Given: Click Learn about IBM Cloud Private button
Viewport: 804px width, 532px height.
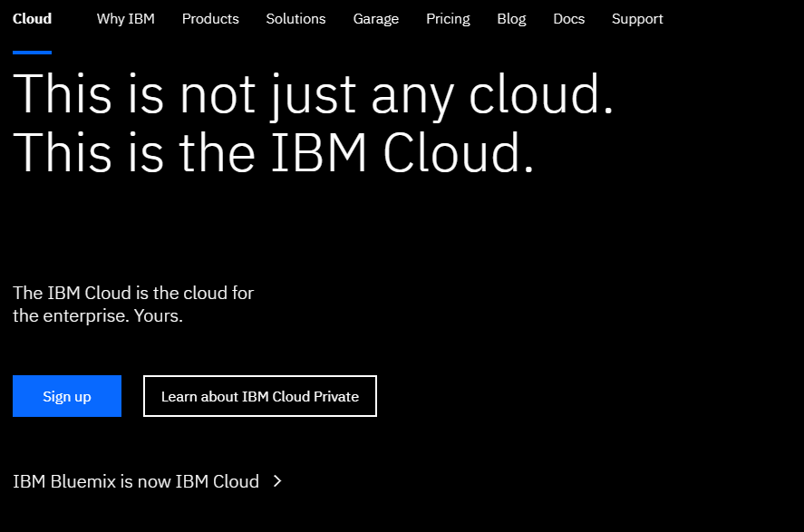Looking at the screenshot, I should 260,396.
